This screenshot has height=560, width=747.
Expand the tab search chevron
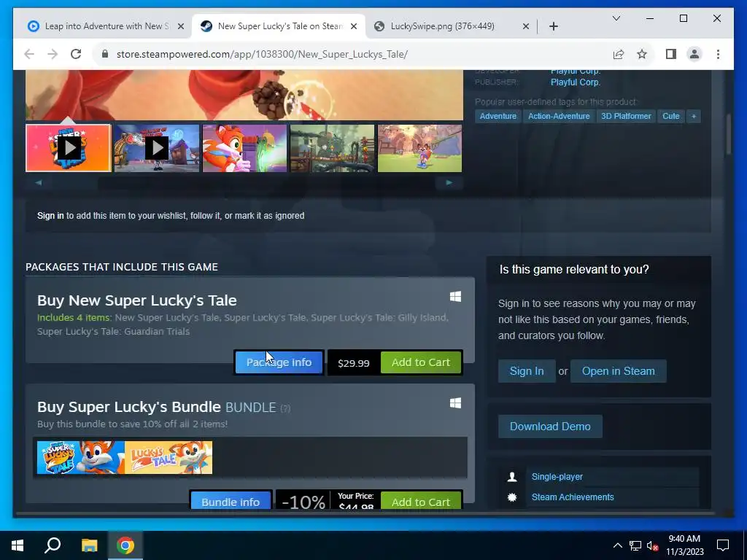616,18
